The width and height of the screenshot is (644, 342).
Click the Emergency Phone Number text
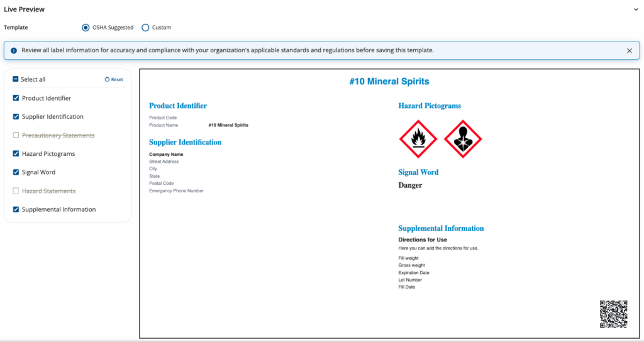pyautogui.click(x=176, y=191)
